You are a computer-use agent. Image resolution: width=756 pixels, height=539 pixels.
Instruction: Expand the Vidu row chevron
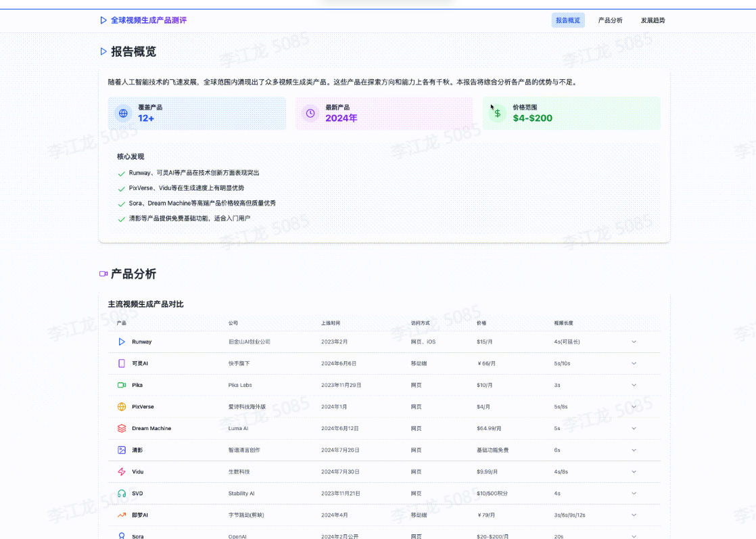(x=634, y=471)
